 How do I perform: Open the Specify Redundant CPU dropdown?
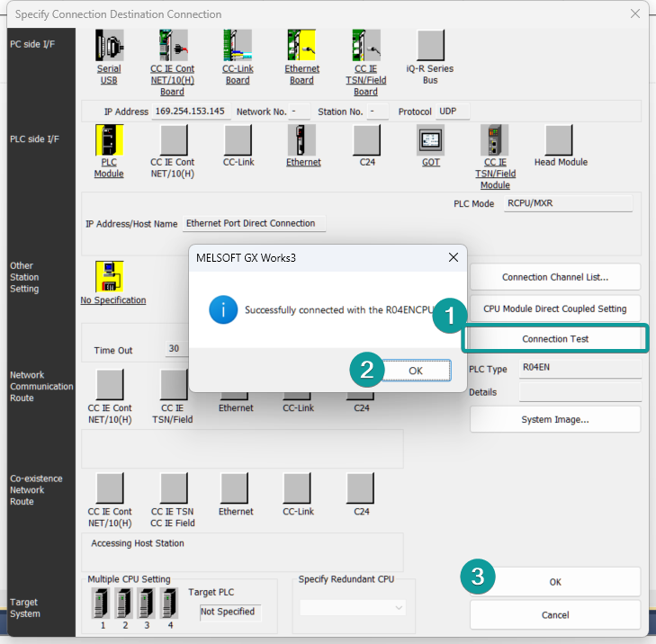[352, 607]
